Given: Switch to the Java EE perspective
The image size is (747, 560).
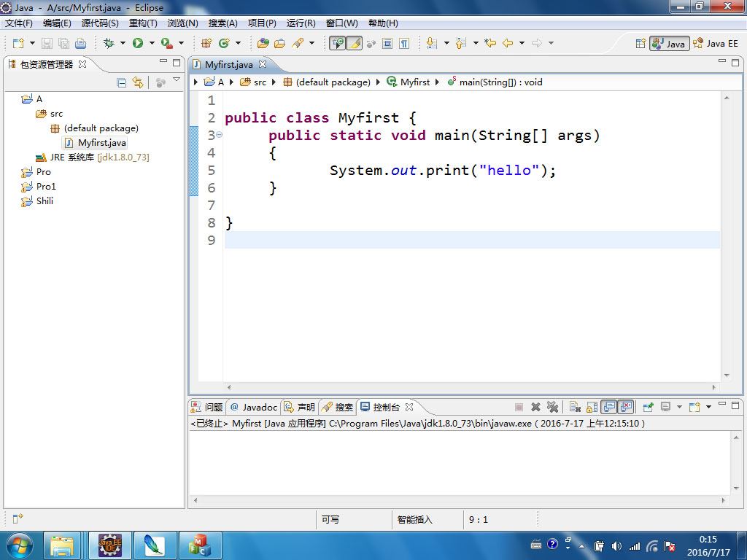Looking at the screenshot, I should click(716, 44).
